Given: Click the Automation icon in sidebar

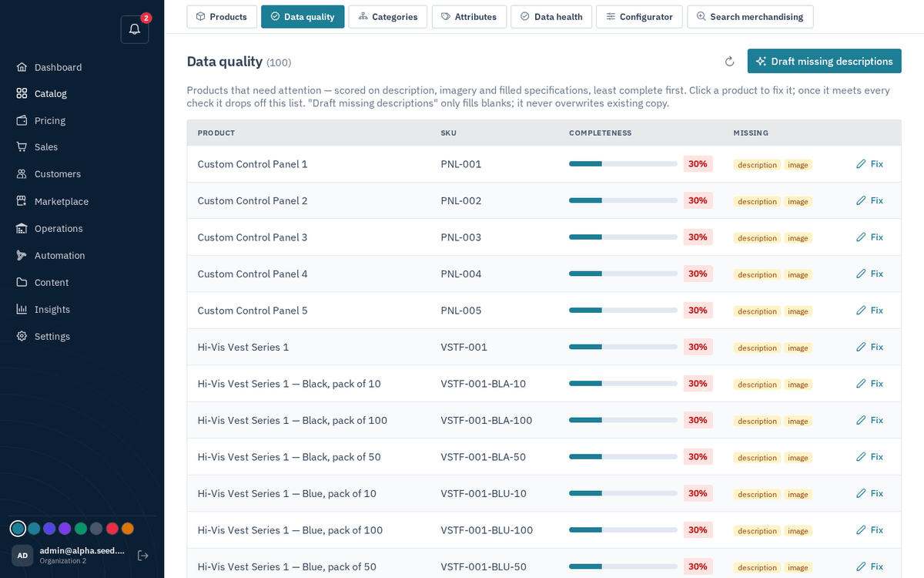Looking at the screenshot, I should (22, 255).
